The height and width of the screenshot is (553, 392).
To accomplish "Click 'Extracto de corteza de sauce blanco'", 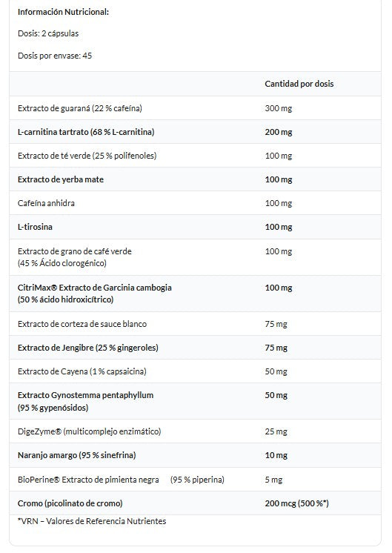I will click(x=82, y=324).
